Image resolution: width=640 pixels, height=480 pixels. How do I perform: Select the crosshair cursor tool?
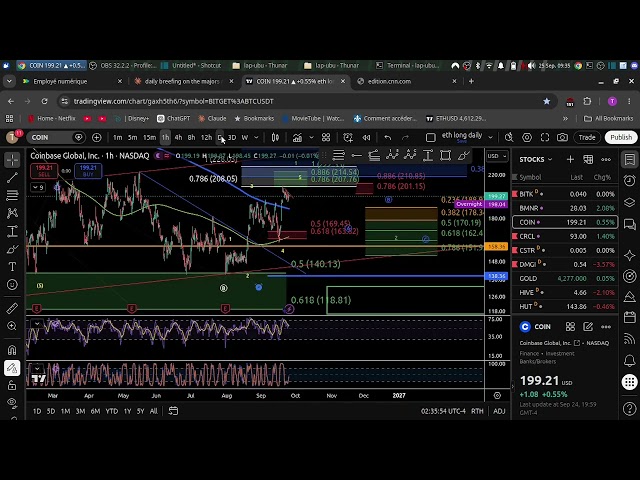tap(12, 160)
